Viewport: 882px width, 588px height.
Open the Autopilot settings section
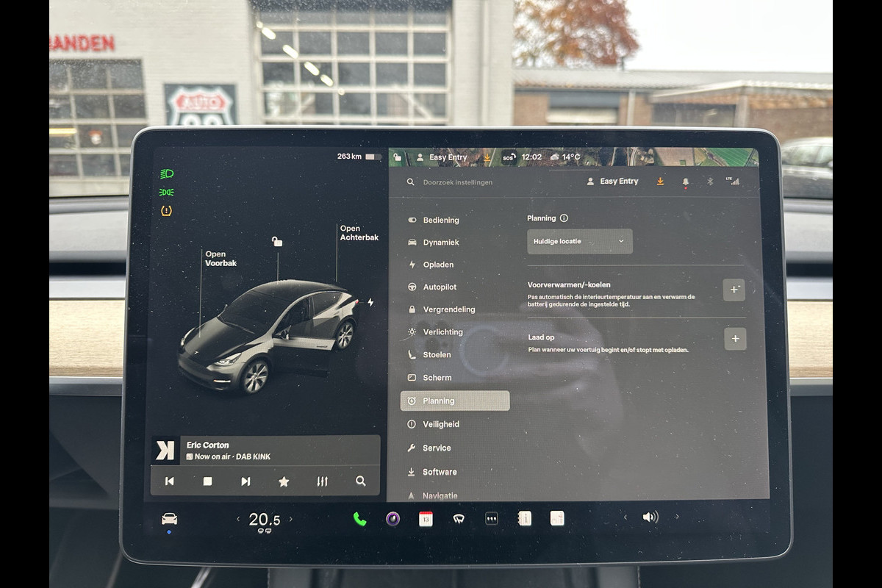440,287
